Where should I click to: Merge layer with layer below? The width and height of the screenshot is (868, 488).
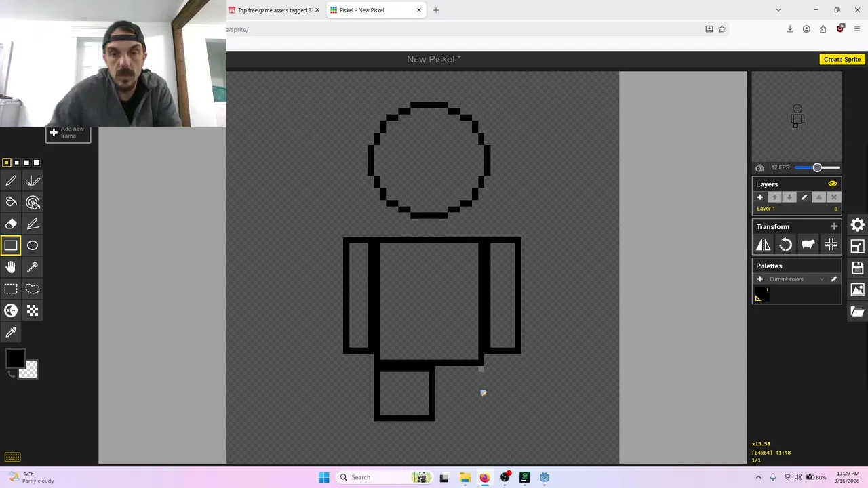pos(819,197)
